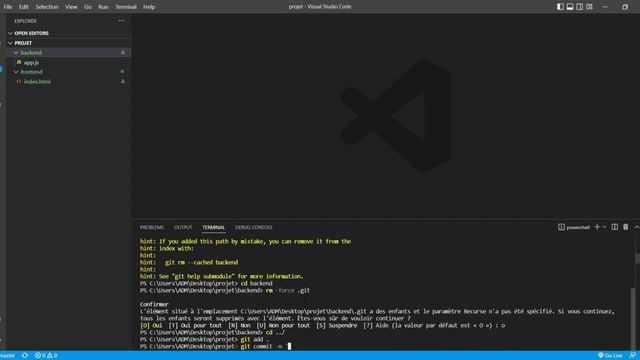Click 'git help submodule' hint line
The image size is (640, 360).
[222, 276]
